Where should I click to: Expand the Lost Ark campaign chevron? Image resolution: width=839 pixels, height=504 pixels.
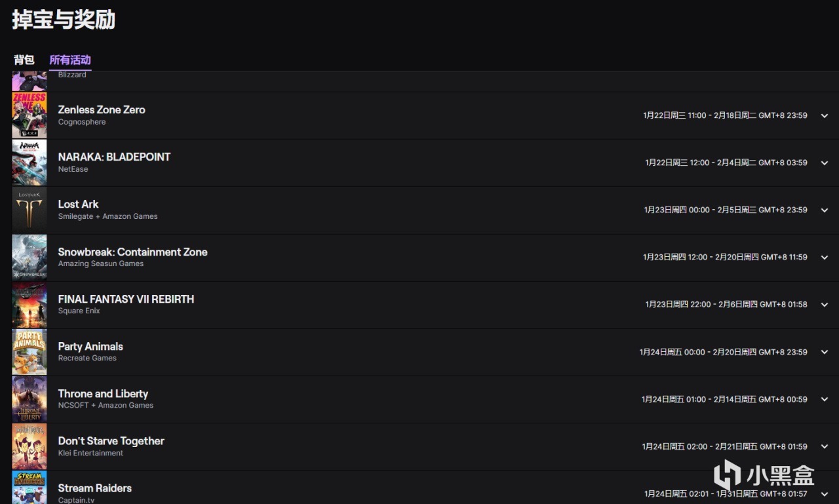[x=825, y=210]
